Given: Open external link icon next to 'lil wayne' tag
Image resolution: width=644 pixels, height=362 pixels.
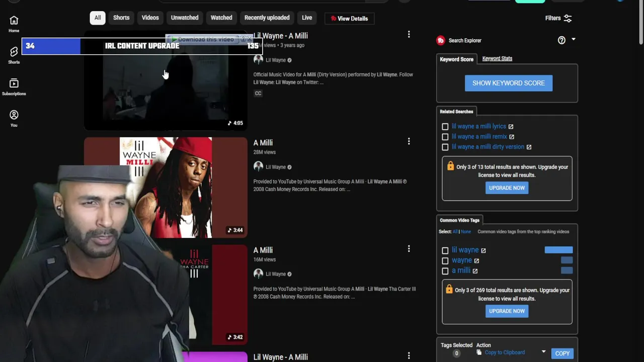Looking at the screenshot, I should point(484,250).
